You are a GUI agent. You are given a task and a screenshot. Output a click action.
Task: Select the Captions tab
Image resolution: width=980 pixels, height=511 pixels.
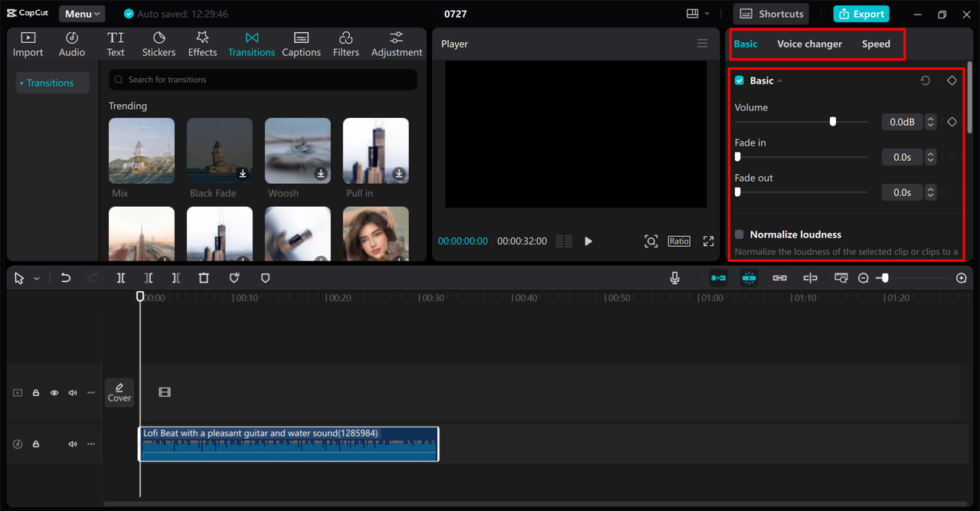tap(301, 44)
